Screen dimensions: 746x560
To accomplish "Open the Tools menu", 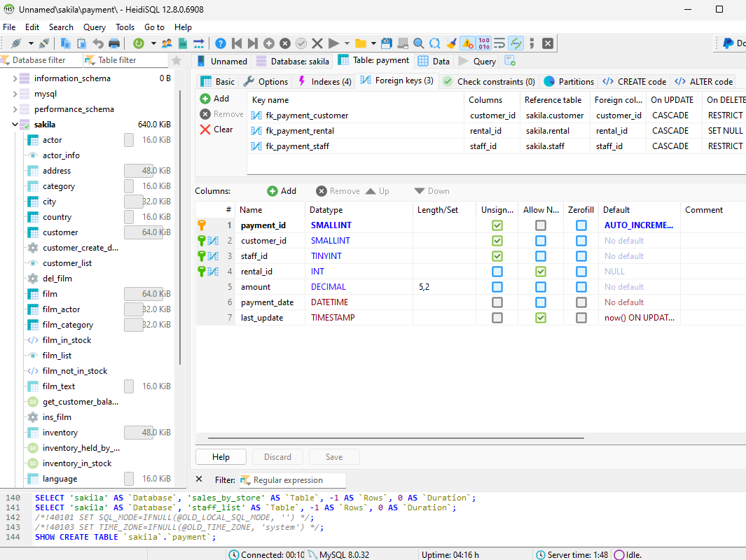I will point(125,27).
